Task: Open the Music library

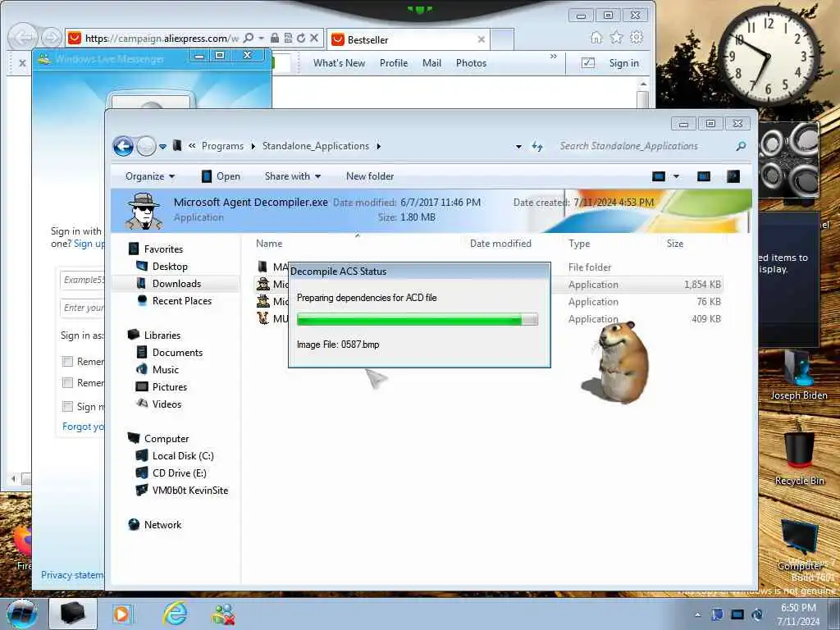Action: 165,369
